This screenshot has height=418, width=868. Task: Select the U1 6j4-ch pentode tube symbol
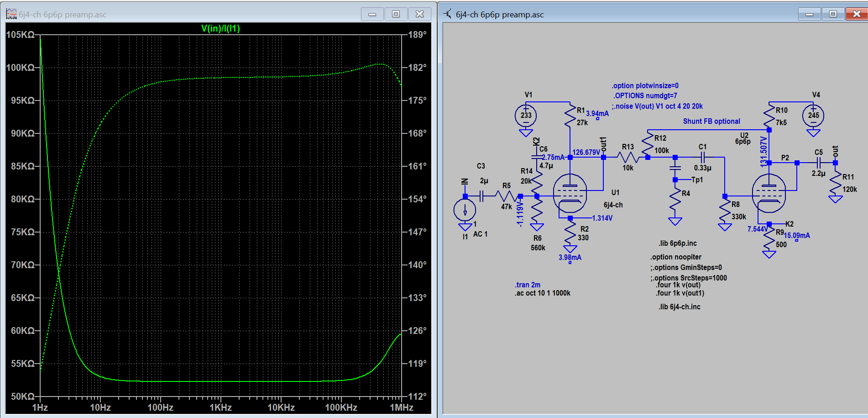pyautogui.click(x=570, y=193)
